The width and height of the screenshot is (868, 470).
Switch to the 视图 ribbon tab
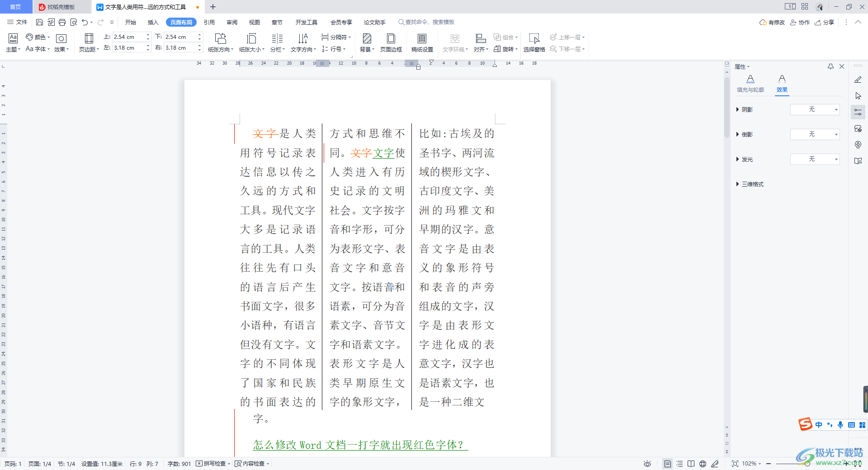coord(255,22)
